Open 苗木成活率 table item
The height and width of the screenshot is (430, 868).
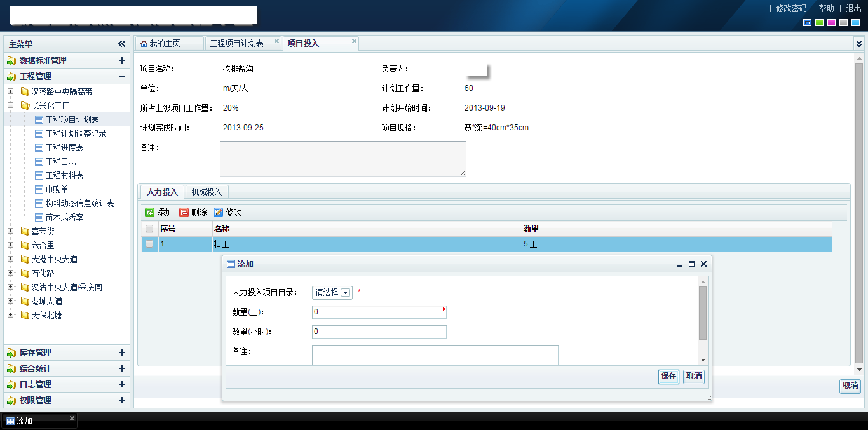click(64, 217)
